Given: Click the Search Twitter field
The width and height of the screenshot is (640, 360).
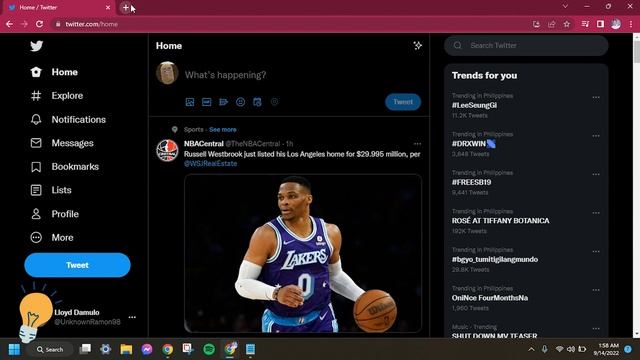Looking at the screenshot, I should click(526, 45).
